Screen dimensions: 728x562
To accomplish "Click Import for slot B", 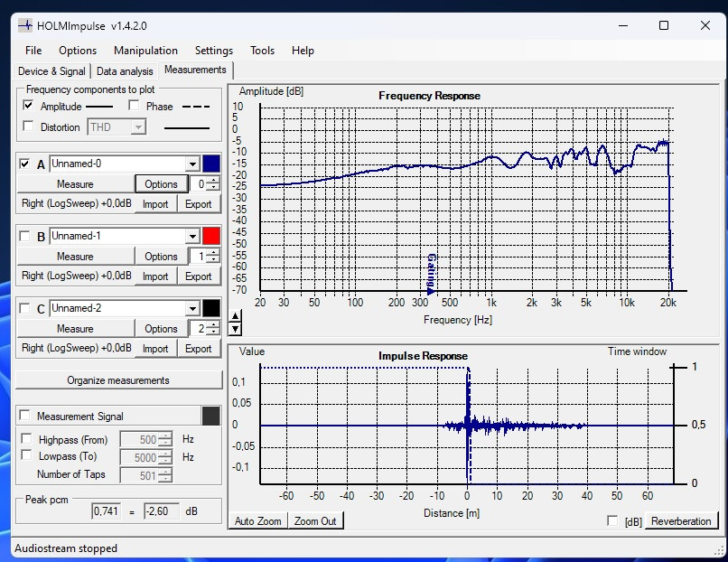I will 155,276.
